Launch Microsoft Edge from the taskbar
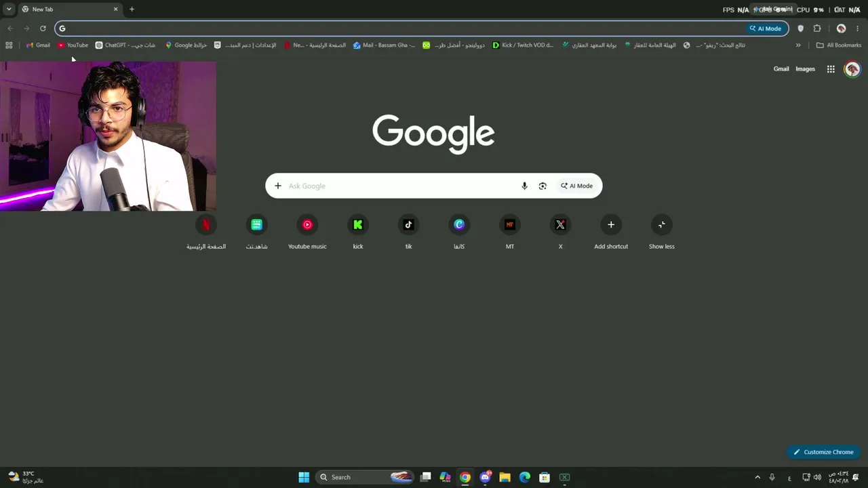This screenshot has width=868, height=488. coord(524,477)
